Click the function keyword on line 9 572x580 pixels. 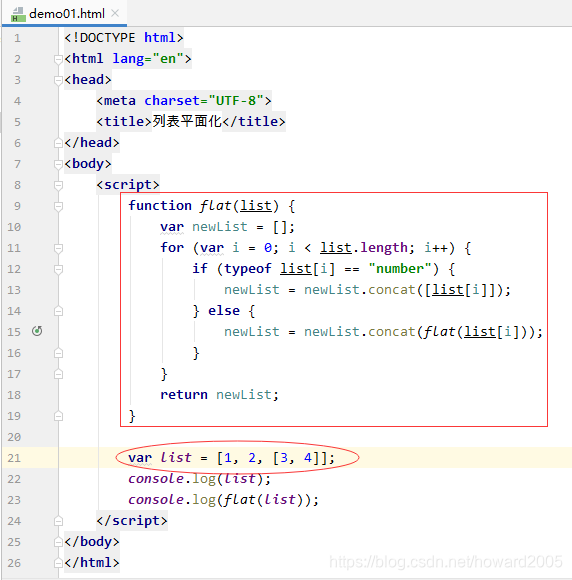tap(160, 206)
